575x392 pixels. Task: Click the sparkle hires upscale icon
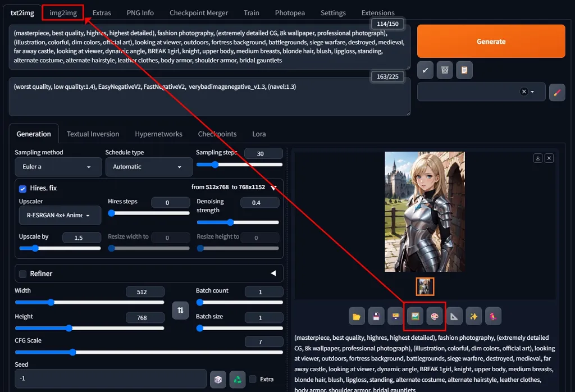click(x=473, y=316)
